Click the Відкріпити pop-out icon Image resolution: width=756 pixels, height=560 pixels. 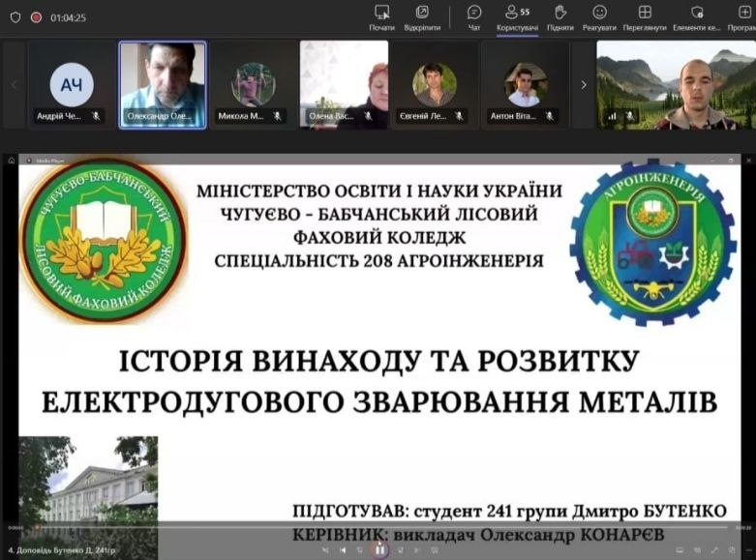point(422,16)
